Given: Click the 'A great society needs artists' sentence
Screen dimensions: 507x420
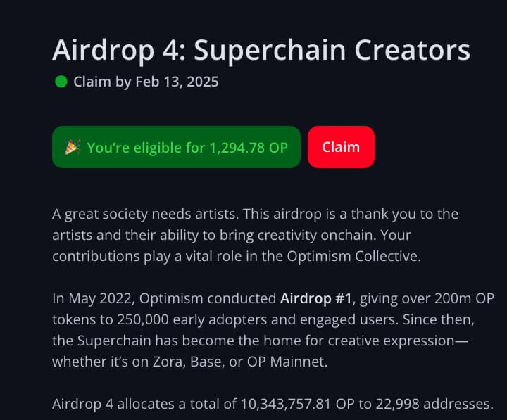Looking at the screenshot, I should [146, 214].
